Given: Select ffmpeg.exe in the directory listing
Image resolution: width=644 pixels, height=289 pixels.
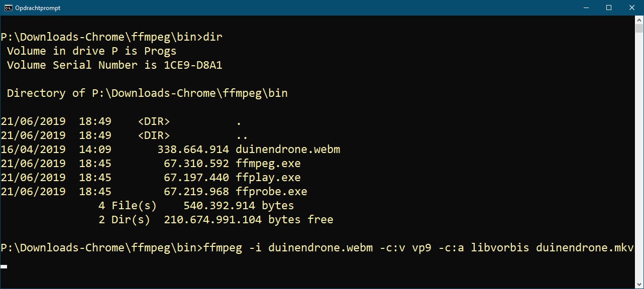Looking at the screenshot, I should [x=268, y=164].
